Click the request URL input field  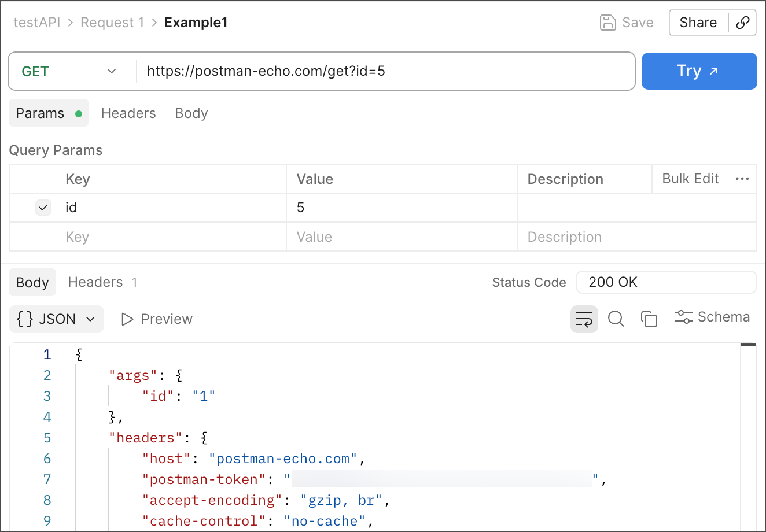point(382,72)
